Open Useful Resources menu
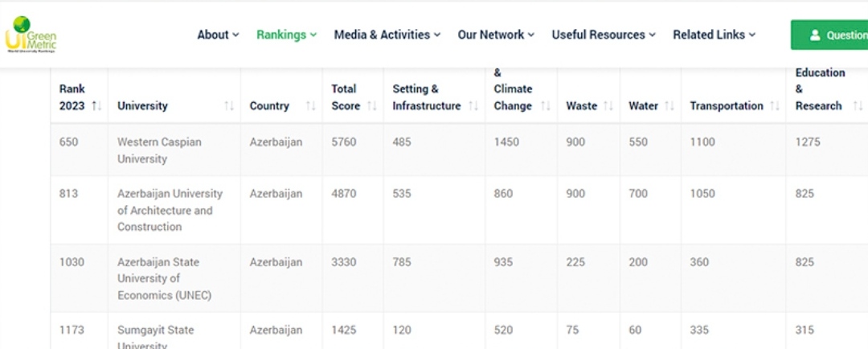 (x=604, y=35)
